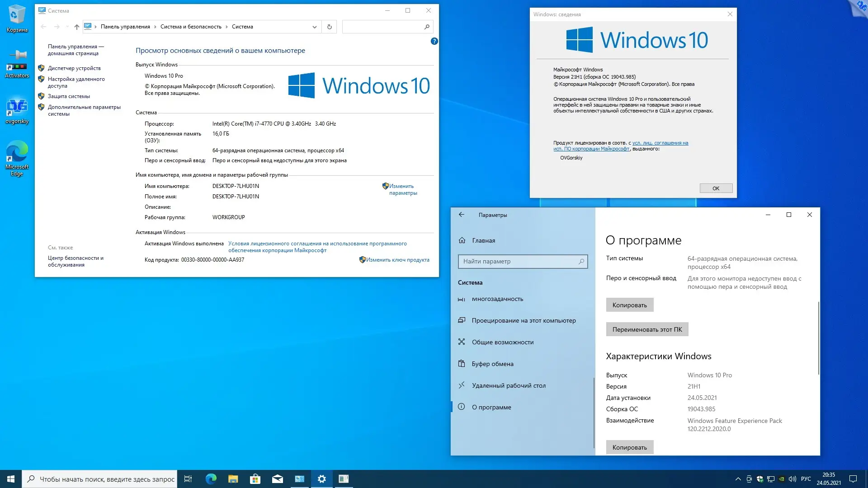Select Буфер обмена in settings sidebar
Screen dimensions: 868x488
coord(492,364)
